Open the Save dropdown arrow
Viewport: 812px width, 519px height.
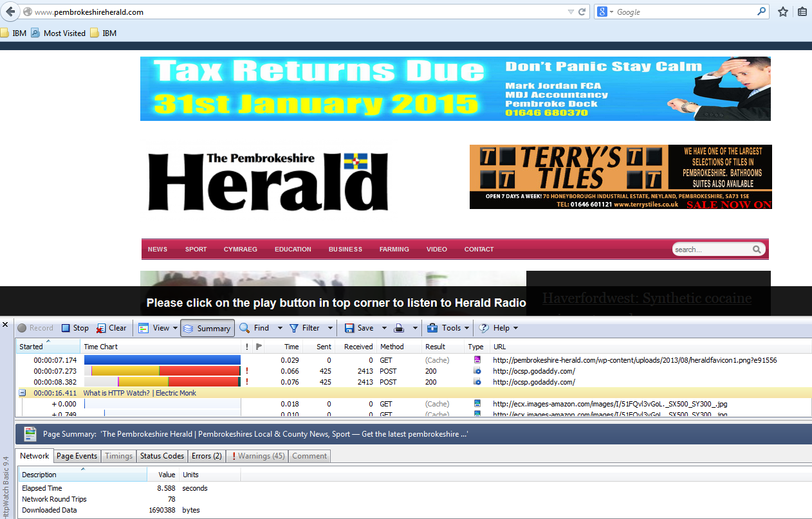coord(384,328)
